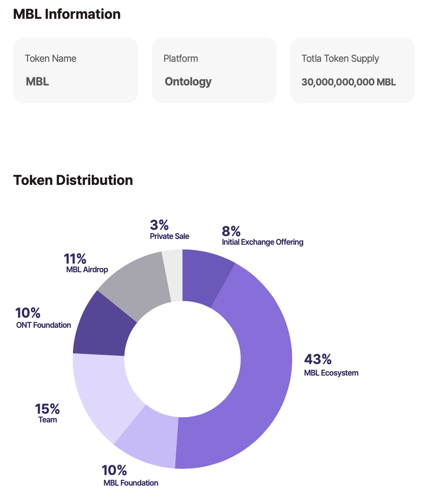The width and height of the screenshot is (423, 504).
Task: Click the Token Distribution heading
Action: click(73, 180)
